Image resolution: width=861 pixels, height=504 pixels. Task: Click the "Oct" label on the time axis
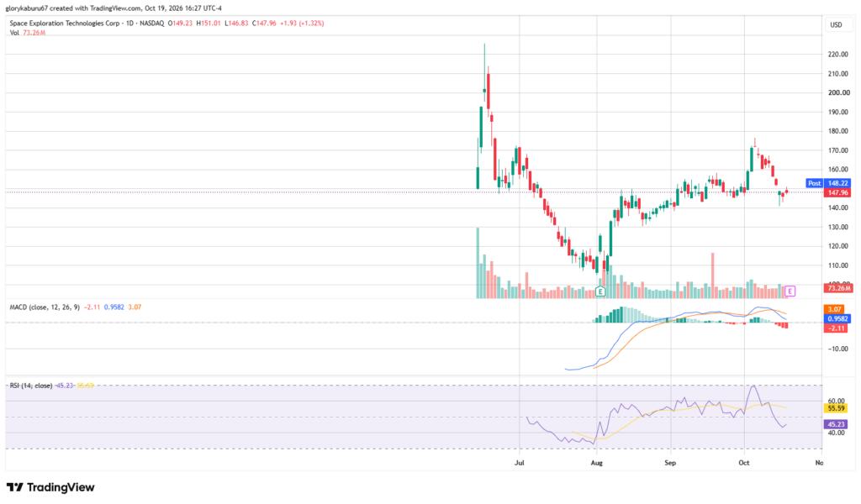[743, 463]
